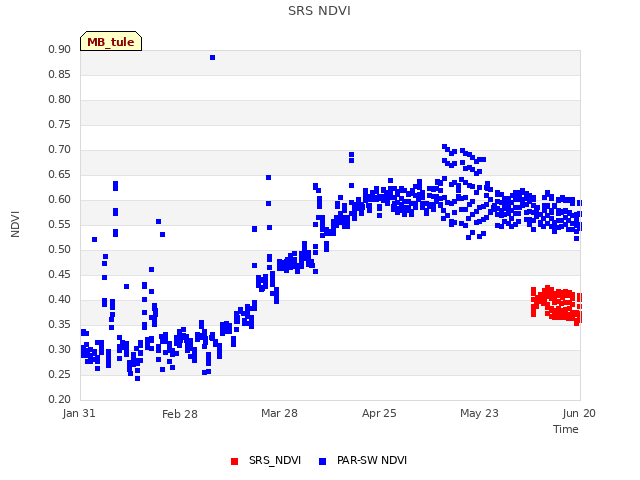Click the NDVI y-axis title
This screenshot has width=640, height=480.
tap(15, 224)
